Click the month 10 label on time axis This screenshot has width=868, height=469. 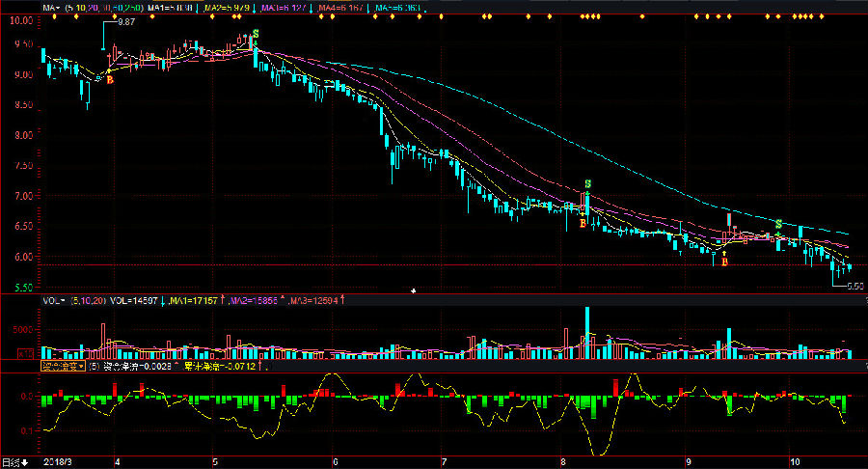point(791,462)
